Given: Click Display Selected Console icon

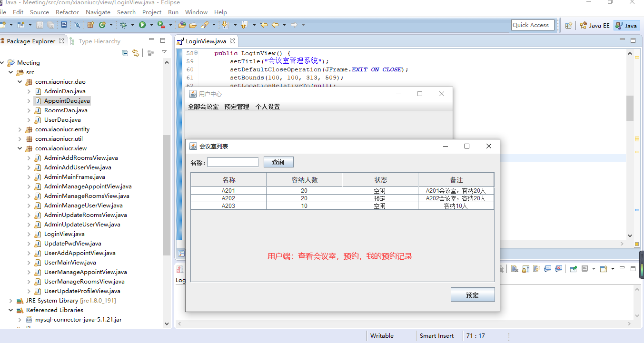Looking at the screenshot, I should 585,269.
